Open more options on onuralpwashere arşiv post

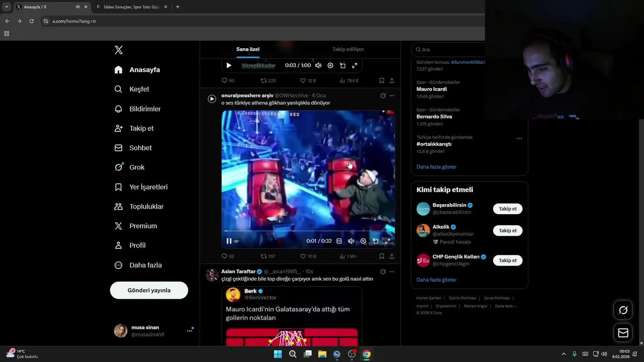click(x=392, y=96)
